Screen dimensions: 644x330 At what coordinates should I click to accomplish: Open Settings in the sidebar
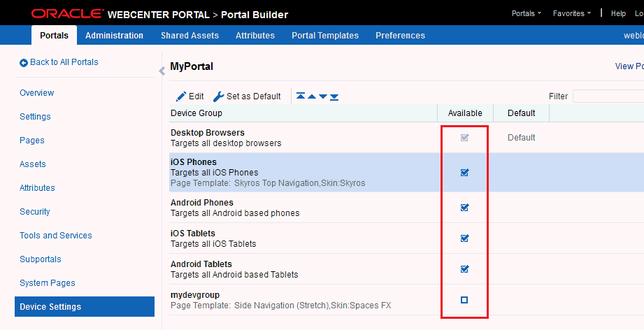coord(35,117)
